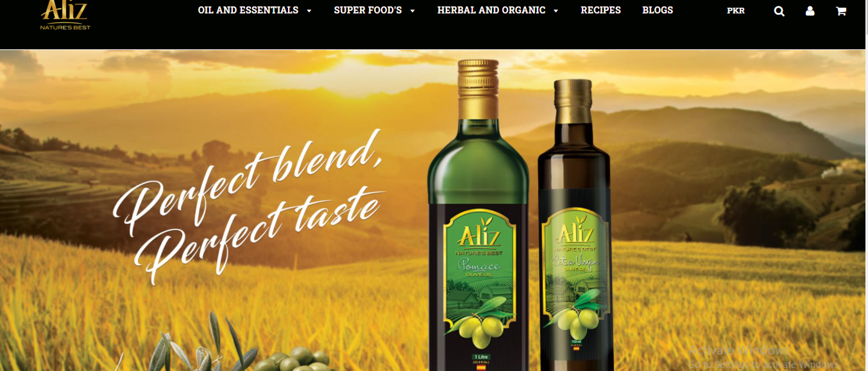This screenshot has height=371, width=868.
Task: Open the search magnifier icon
Action: tap(779, 11)
